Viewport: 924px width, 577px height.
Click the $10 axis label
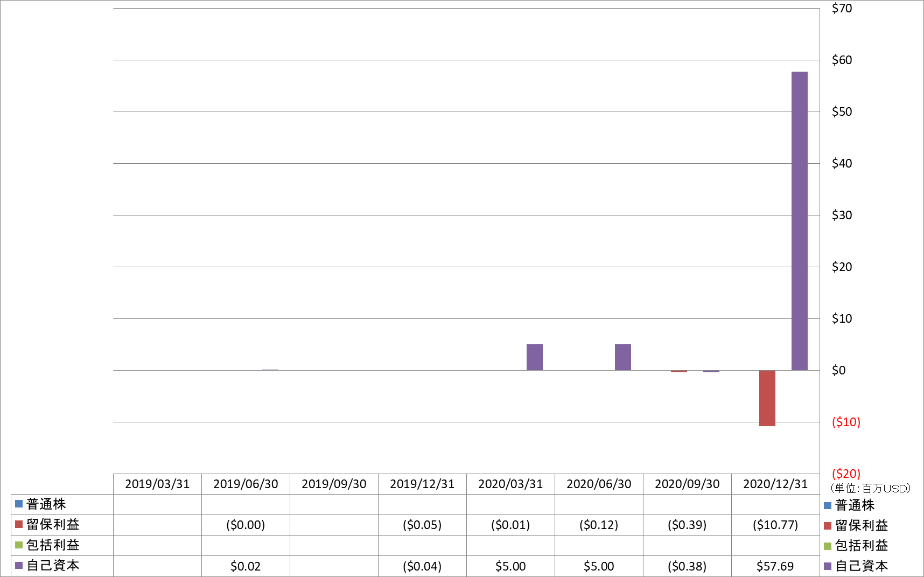(x=842, y=318)
